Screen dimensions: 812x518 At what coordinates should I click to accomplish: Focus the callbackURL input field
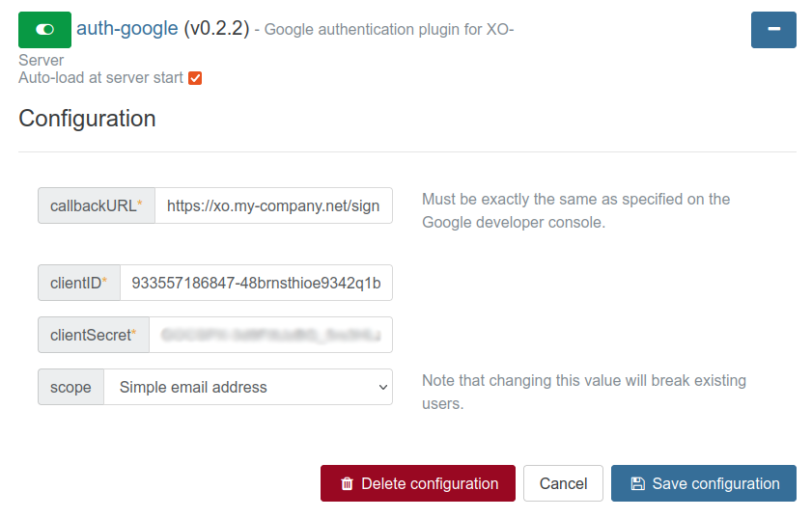click(x=273, y=205)
